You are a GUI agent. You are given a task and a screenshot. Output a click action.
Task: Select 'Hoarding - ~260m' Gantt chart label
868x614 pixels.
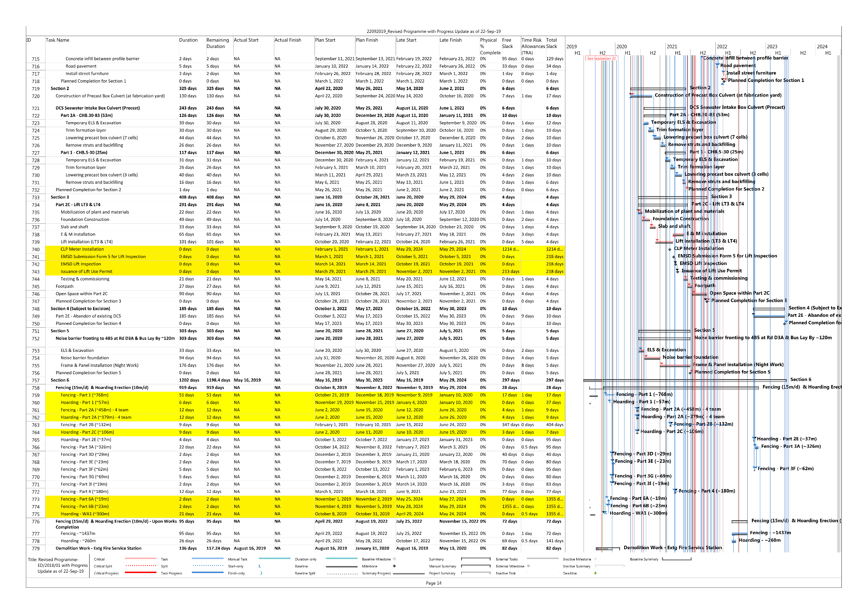[760, 540]
